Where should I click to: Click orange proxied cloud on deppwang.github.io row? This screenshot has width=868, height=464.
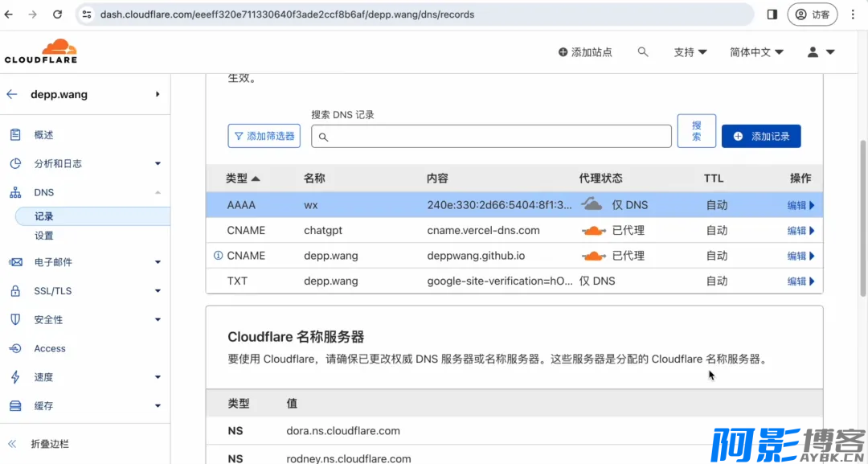[x=593, y=256]
